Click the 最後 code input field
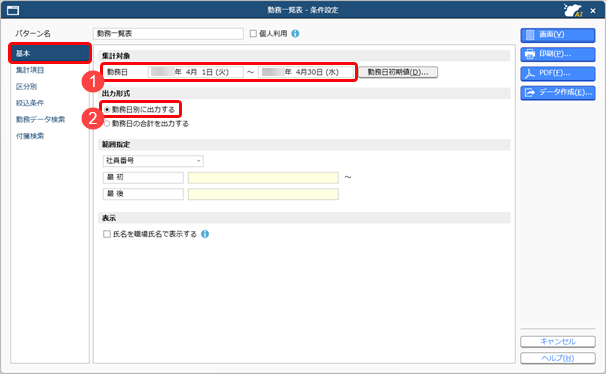606x374 pixels. (x=143, y=194)
